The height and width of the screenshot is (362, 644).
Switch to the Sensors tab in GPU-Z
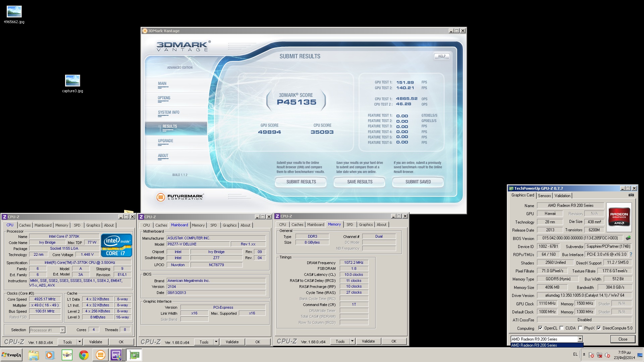(x=544, y=196)
